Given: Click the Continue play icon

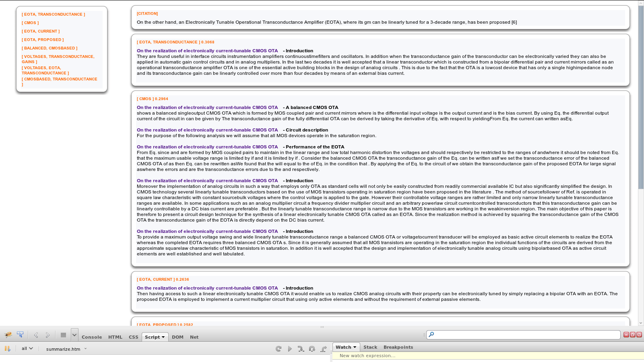Looking at the screenshot, I should (x=290, y=349).
